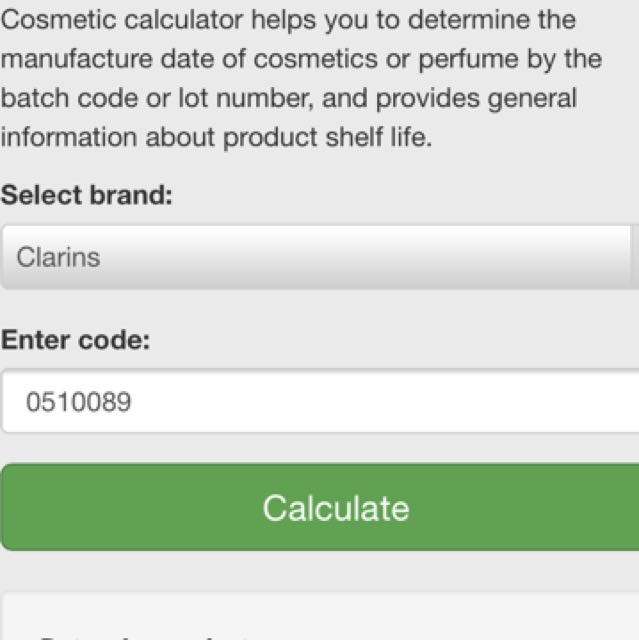Place cursor on the 0510089 code
The height and width of the screenshot is (640, 639).
[78, 402]
